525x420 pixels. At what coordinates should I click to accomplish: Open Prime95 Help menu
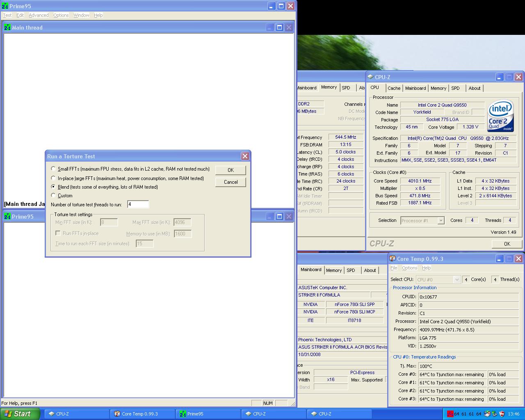(x=98, y=15)
